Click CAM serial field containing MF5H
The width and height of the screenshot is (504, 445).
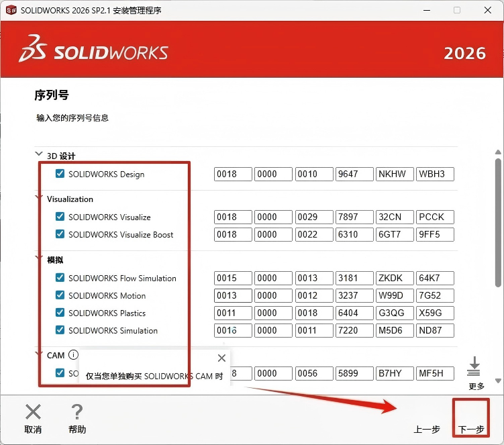[436, 373]
